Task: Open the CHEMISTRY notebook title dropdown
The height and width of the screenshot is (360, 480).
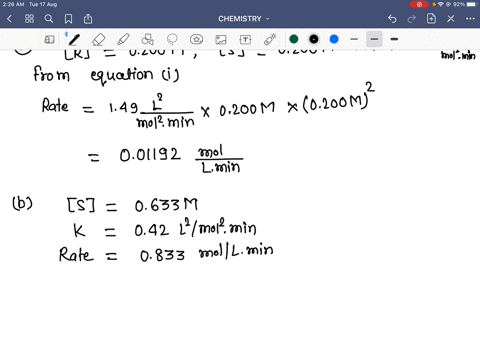Action: (x=244, y=19)
